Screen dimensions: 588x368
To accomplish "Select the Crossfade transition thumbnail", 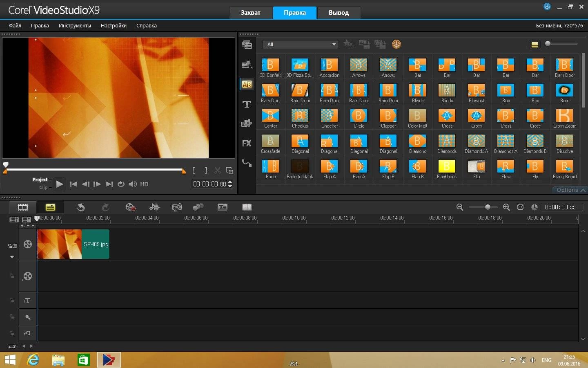I will point(271,141).
